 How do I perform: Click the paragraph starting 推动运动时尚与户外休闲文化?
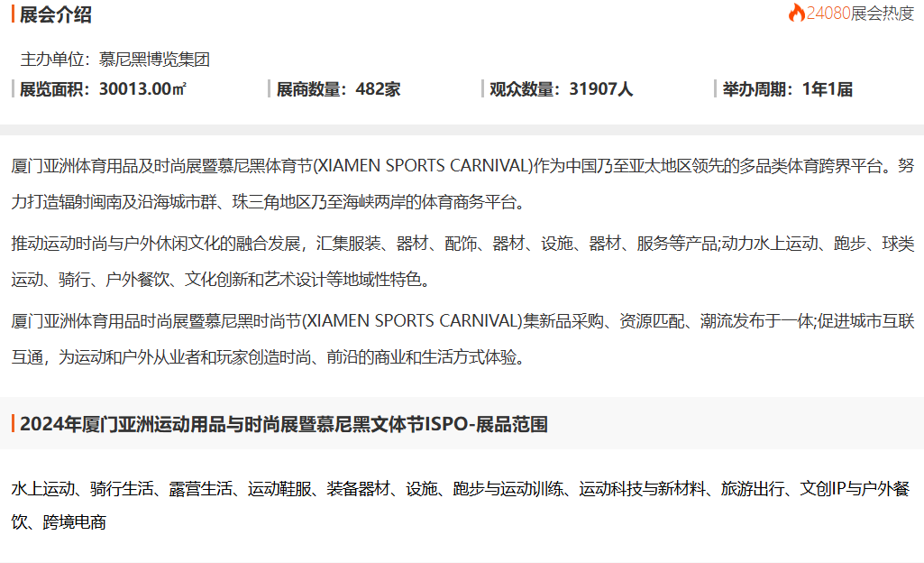pos(462,261)
